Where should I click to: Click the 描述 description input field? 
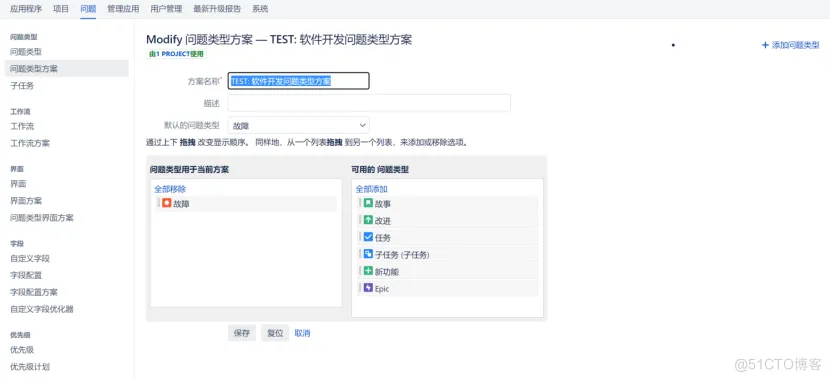click(x=369, y=103)
